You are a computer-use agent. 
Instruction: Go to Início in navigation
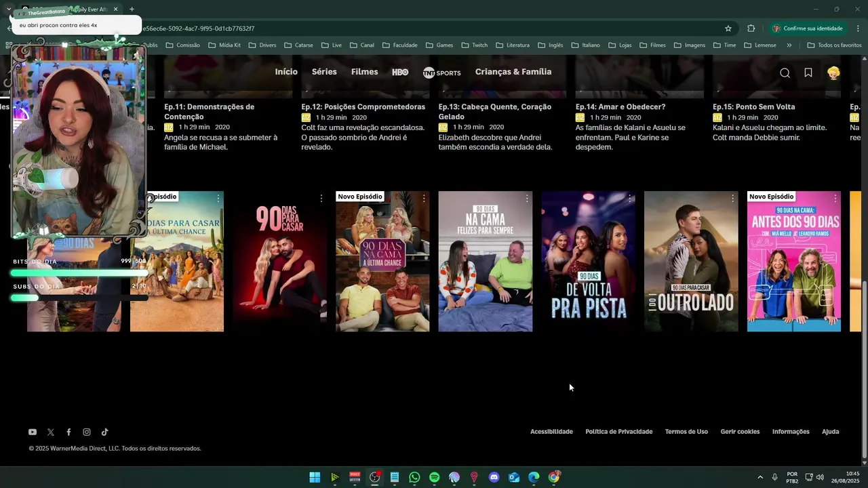(286, 72)
